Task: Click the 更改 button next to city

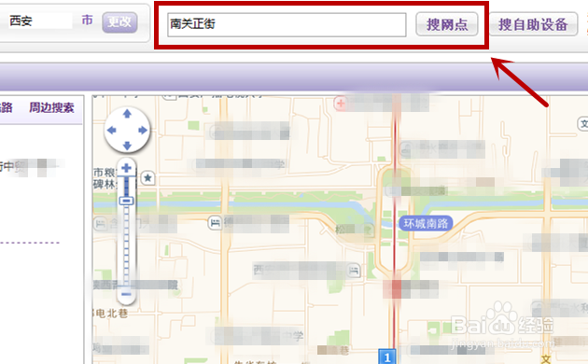Action: click(119, 22)
